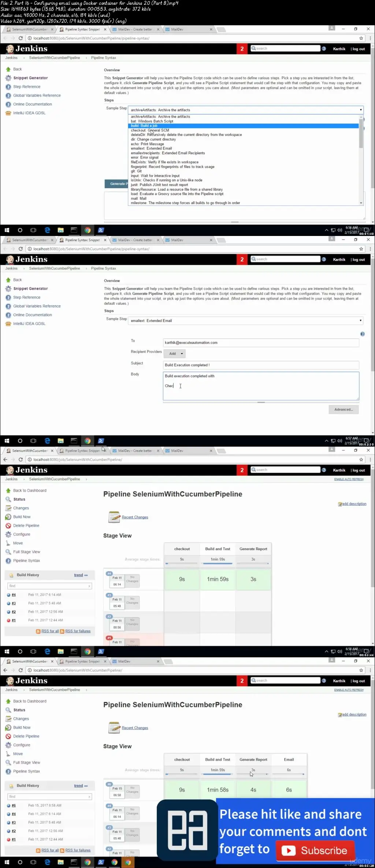Viewport: 375px width, 868px height.
Task: Toggle ENABLE AUTO REFRESH in the Email-stage frame
Action: click(x=349, y=690)
